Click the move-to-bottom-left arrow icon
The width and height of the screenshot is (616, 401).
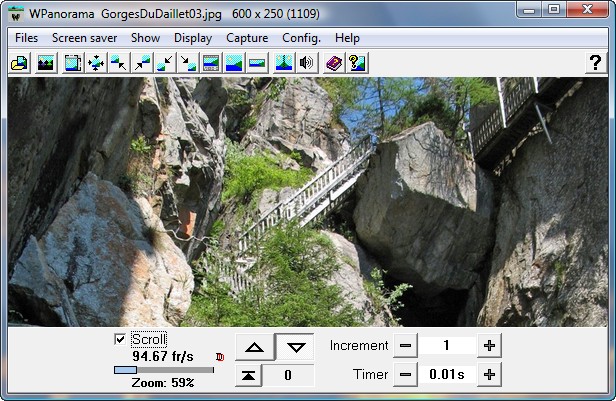(165, 63)
